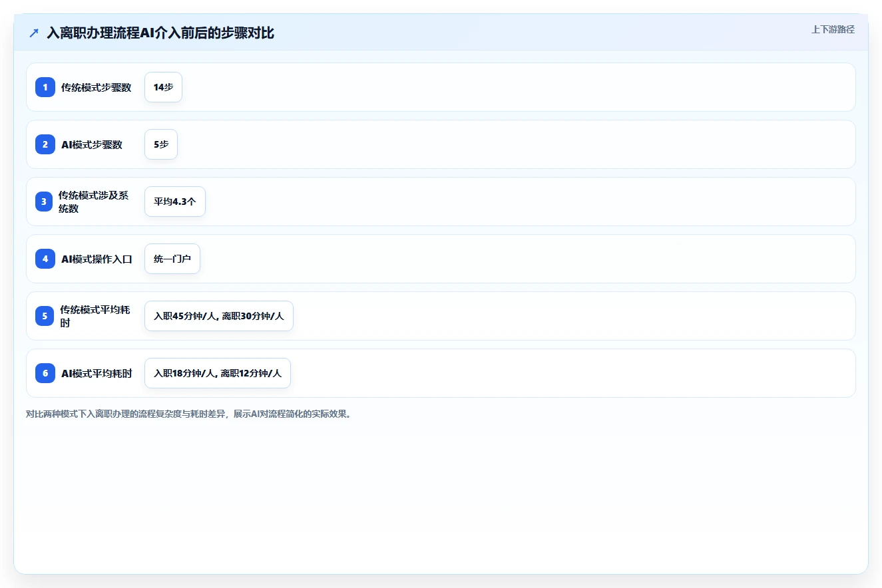Select the 平均4.3个 value chip

pos(175,202)
